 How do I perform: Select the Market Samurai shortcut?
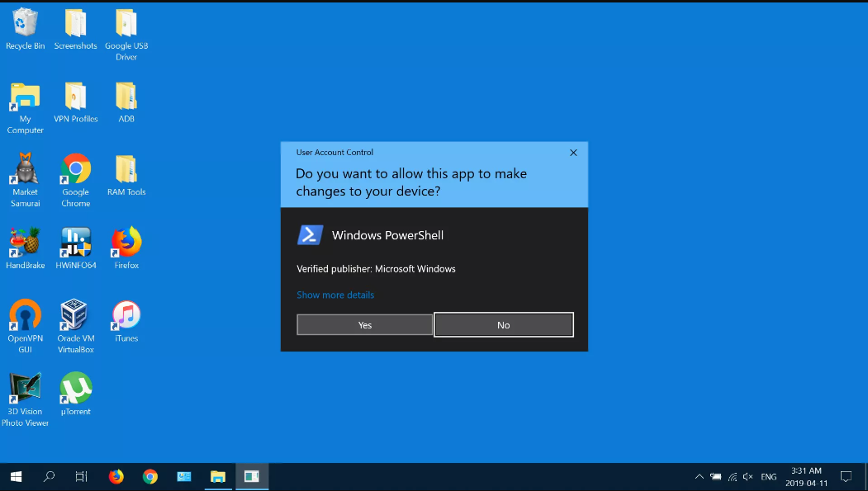[x=25, y=180]
